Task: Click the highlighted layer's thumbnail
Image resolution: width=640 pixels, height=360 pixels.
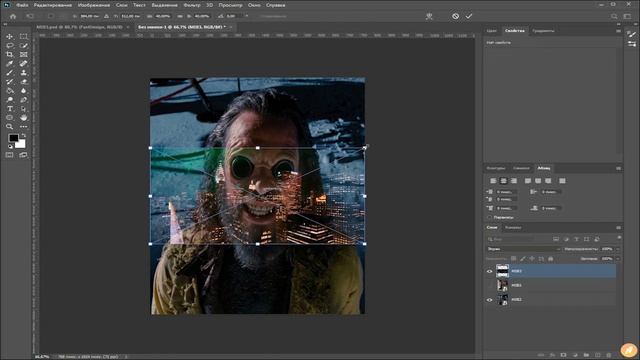Action: [x=502, y=271]
